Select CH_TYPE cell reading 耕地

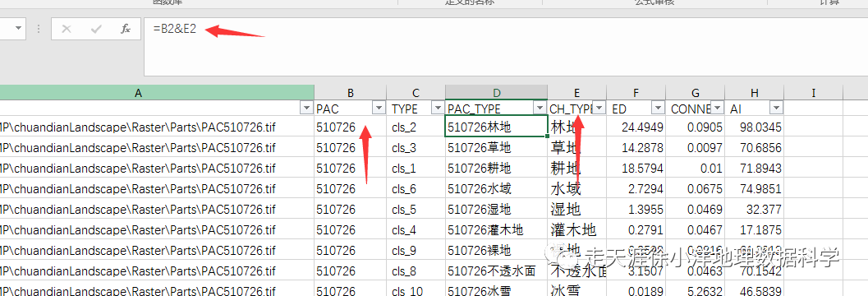pyautogui.click(x=576, y=168)
